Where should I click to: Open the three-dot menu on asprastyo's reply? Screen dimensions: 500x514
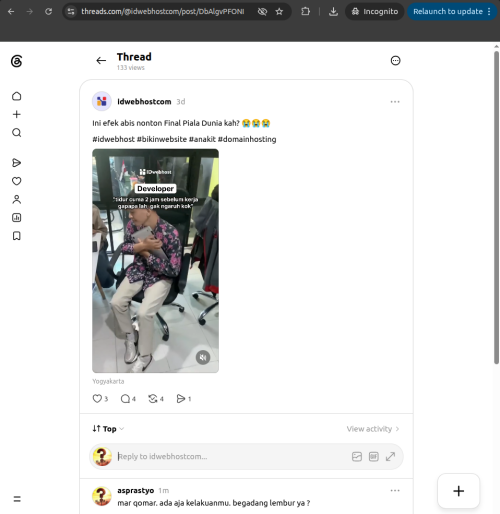click(395, 491)
